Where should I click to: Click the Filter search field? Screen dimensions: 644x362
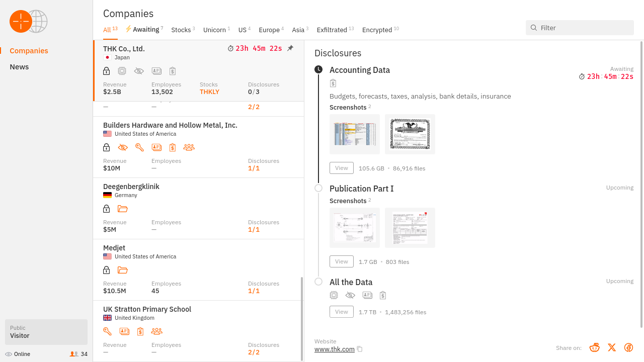(580, 28)
